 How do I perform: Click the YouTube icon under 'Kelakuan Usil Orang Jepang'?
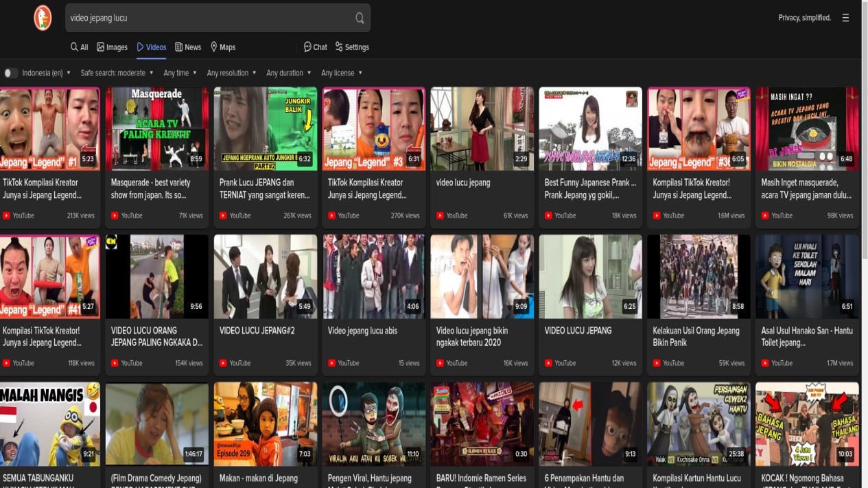(656, 362)
